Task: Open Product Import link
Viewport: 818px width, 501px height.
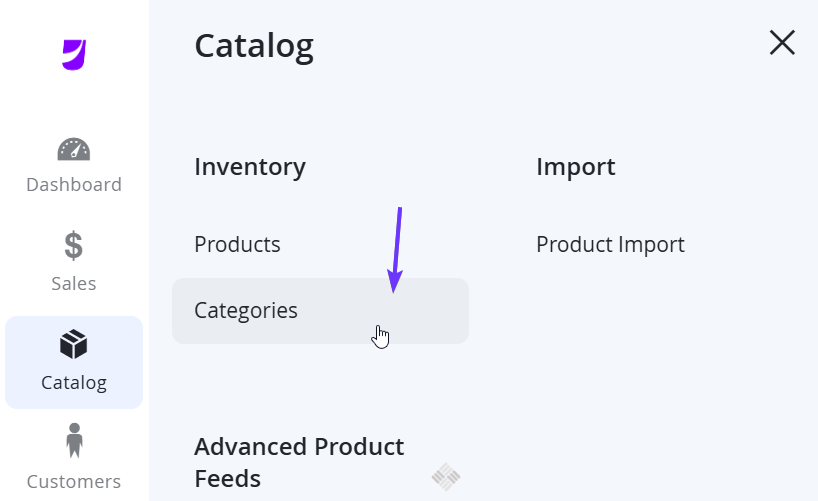Action: click(x=610, y=244)
